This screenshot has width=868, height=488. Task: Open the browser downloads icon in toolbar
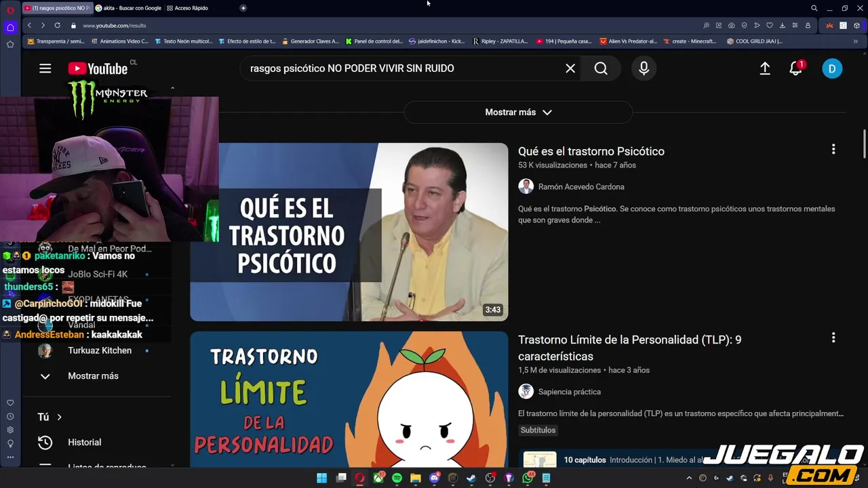[782, 25]
